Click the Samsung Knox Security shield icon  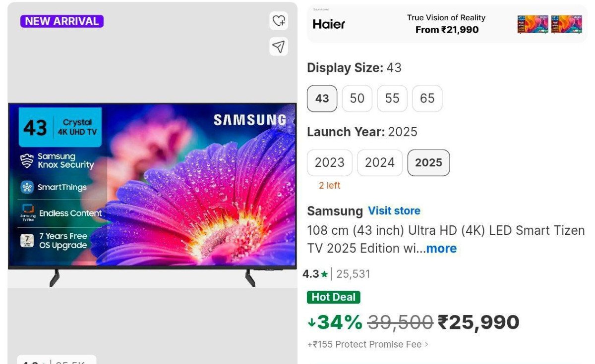[26, 161]
